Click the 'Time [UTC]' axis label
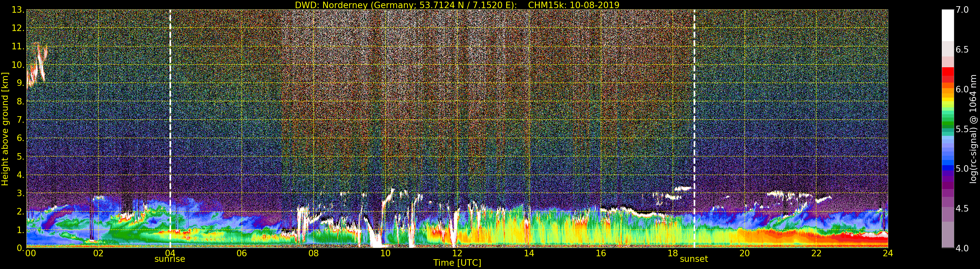980x269 pixels. coord(457,263)
